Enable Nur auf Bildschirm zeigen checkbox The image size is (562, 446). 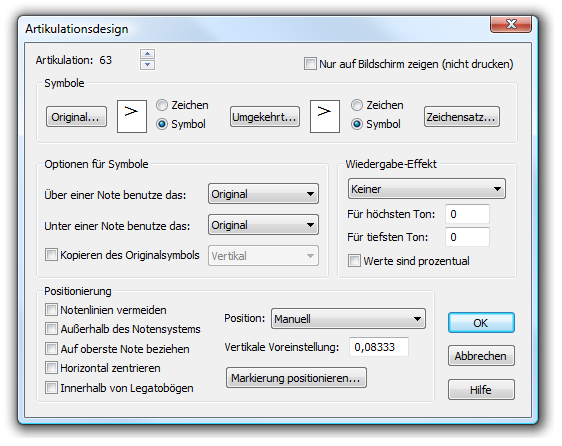310,64
